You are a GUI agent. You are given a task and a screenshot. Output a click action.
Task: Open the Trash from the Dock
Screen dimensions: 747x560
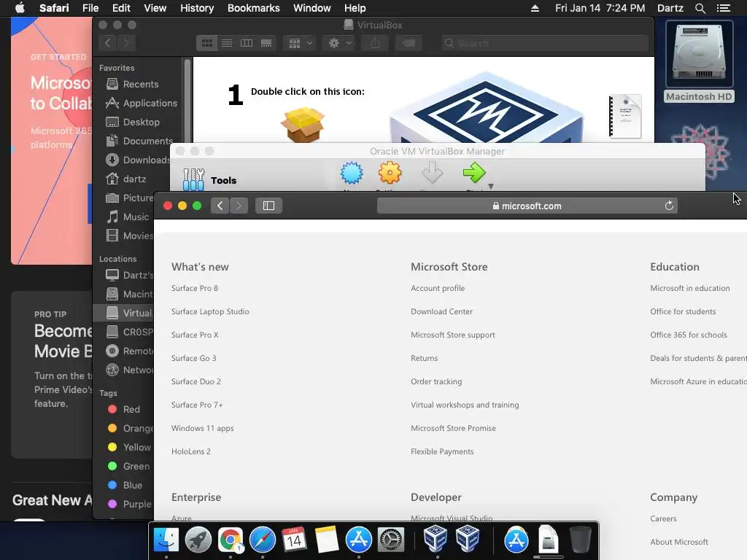point(580,540)
